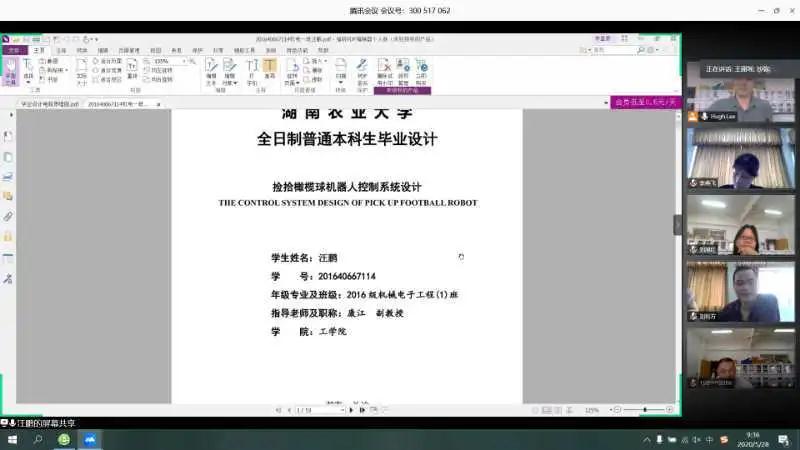Click the Scan icon in ribbon
Viewport: 800px width, 450px height.
coord(341,68)
